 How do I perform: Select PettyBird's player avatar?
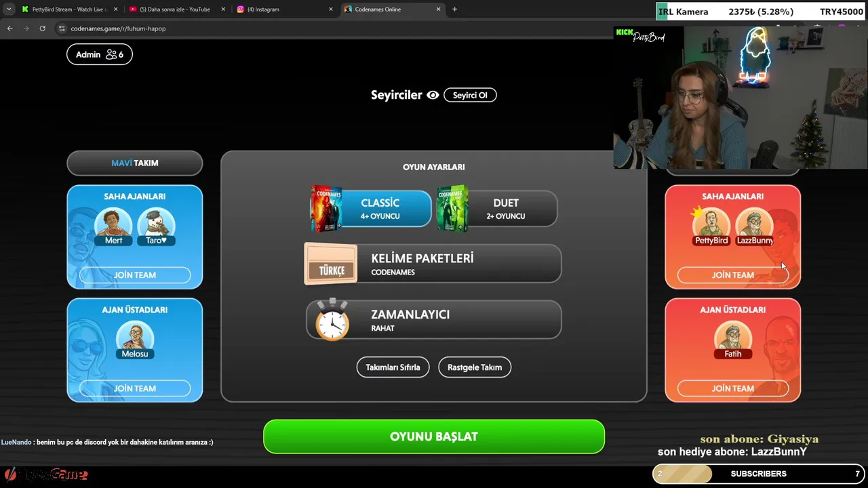point(711,224)
